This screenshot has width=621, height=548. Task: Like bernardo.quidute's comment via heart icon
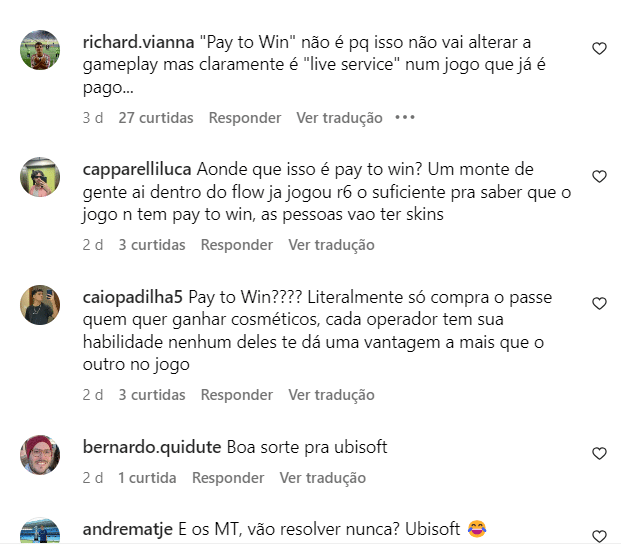(599, 453)
